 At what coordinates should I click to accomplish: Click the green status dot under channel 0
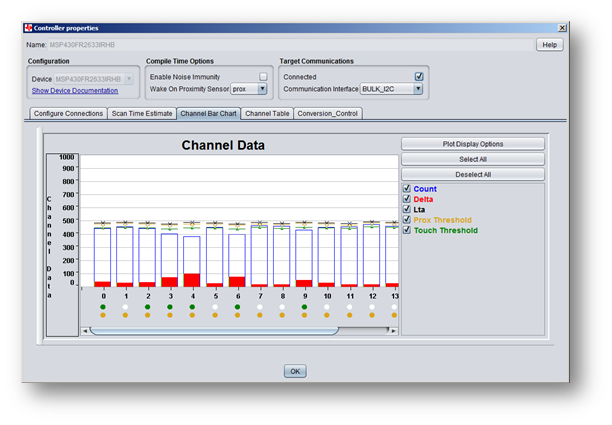pyautogui.click(x=103, y=307)
